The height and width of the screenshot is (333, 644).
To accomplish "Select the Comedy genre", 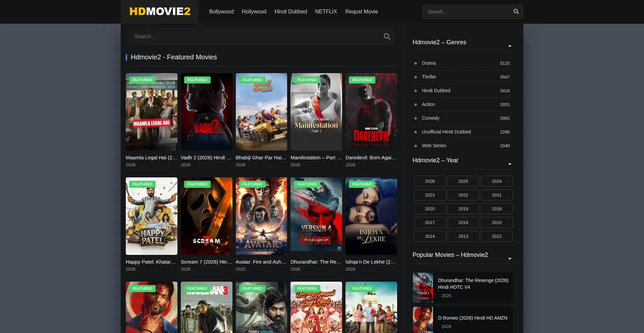I will click(431, 118).
